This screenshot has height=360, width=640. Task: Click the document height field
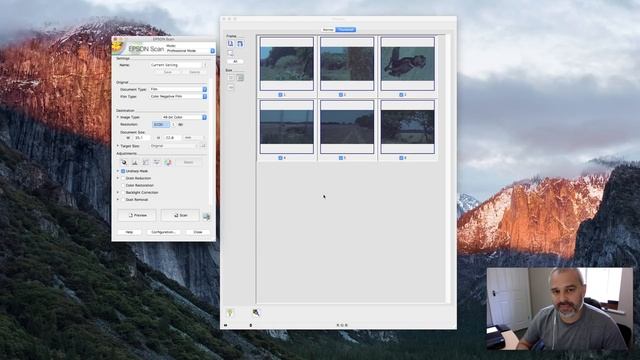[x=173, y=138]
